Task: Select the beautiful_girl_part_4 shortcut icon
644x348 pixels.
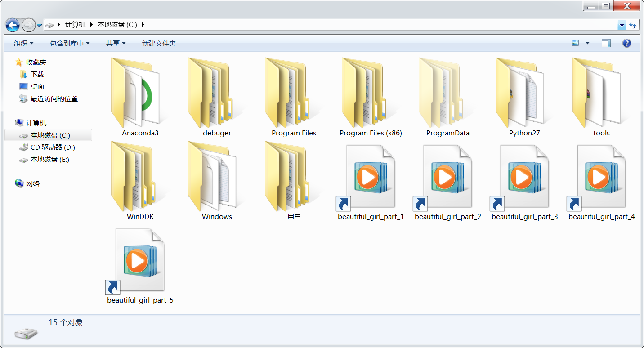Action: click(597, 178)
